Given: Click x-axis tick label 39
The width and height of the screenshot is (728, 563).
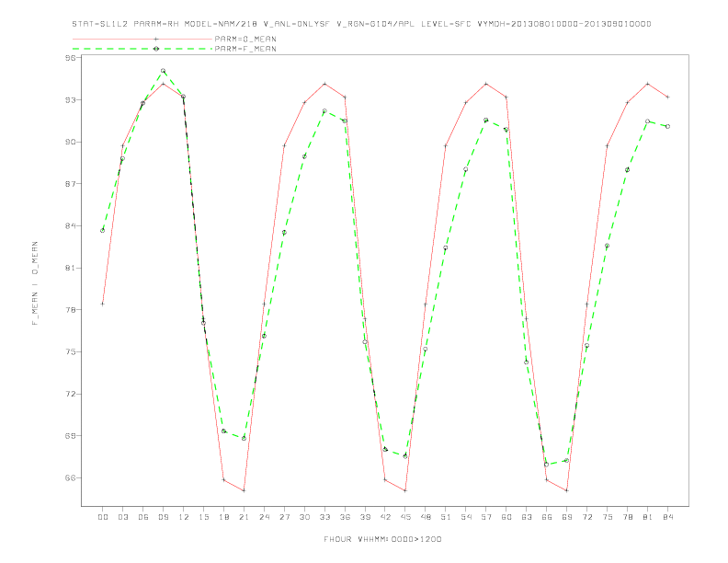Looking at the screenshot, I should (x=366, y=517).
